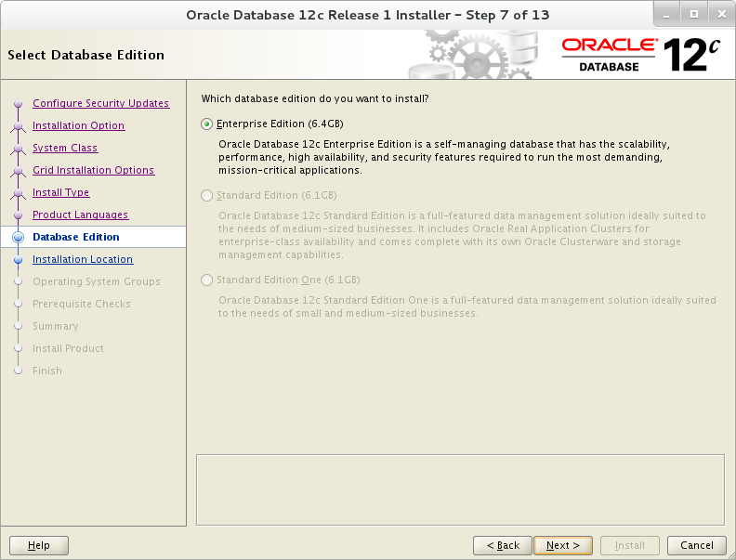Click Operating System Groups step label
This screenshot has height=560, width=736.
[x=97, y=281]
